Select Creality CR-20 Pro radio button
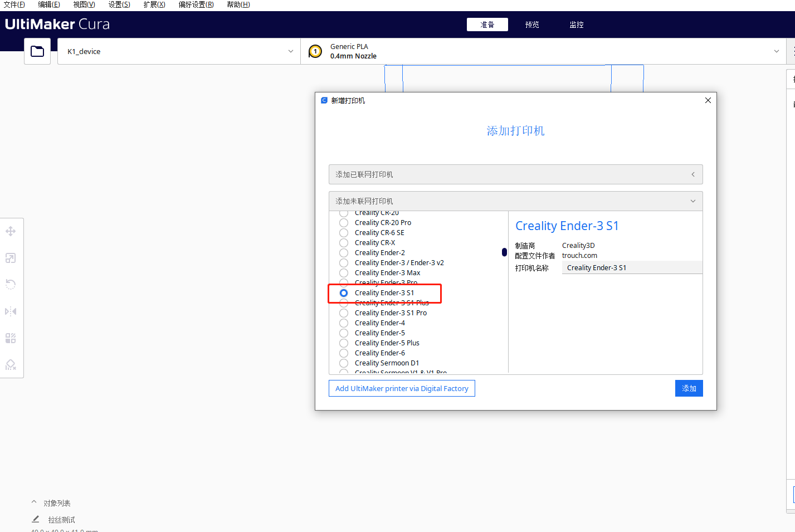 (x=344, y=223)
